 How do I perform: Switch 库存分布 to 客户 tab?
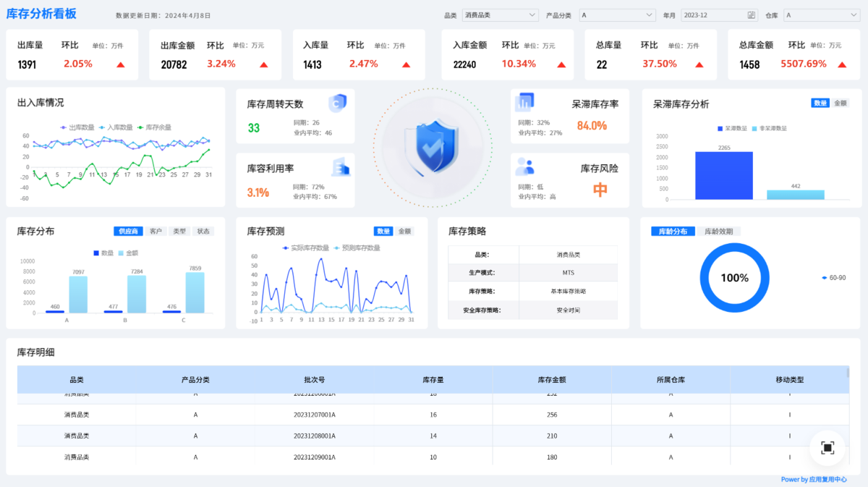(156, 232)
